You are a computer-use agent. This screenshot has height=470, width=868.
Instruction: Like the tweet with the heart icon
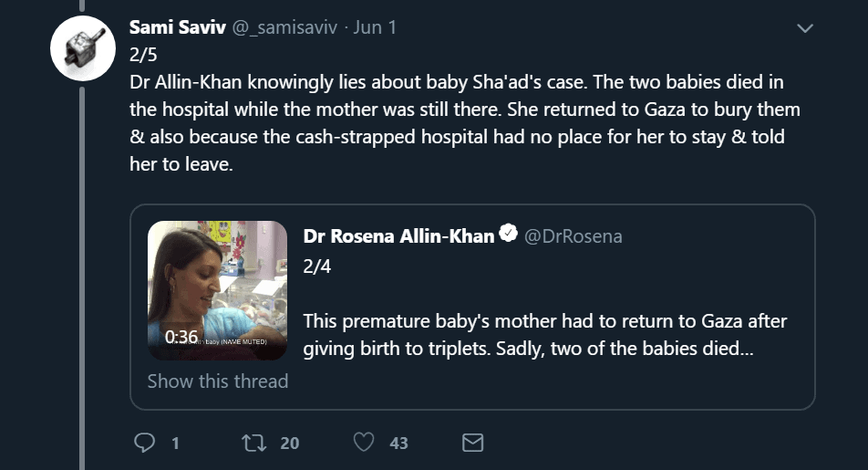364,444
